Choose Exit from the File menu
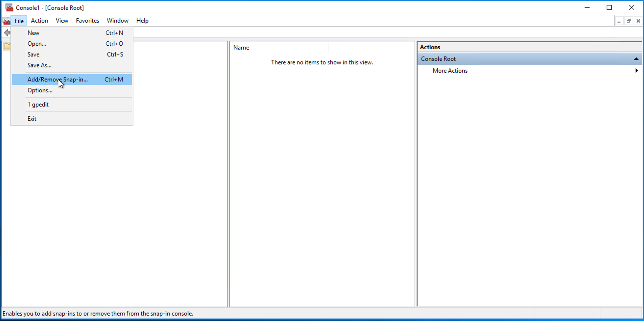The height and width of the screenshot is (321, 644). point(72,119)
